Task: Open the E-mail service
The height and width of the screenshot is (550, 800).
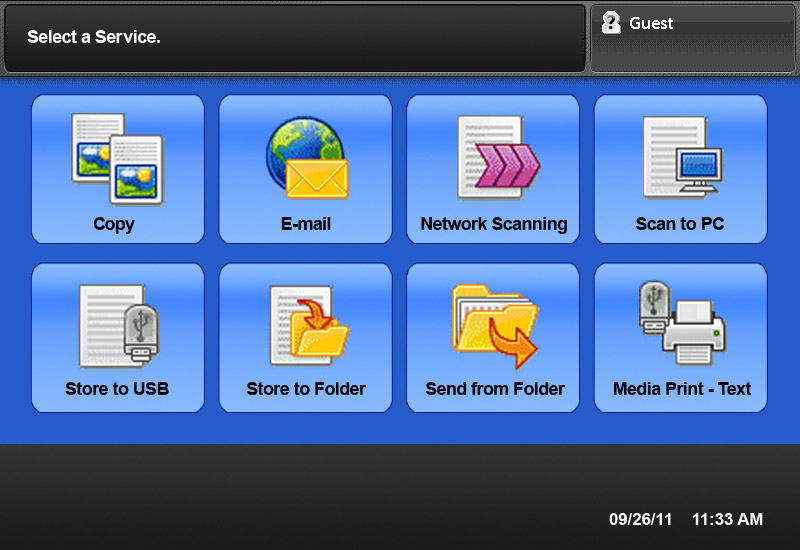Action: coord(306,169)
